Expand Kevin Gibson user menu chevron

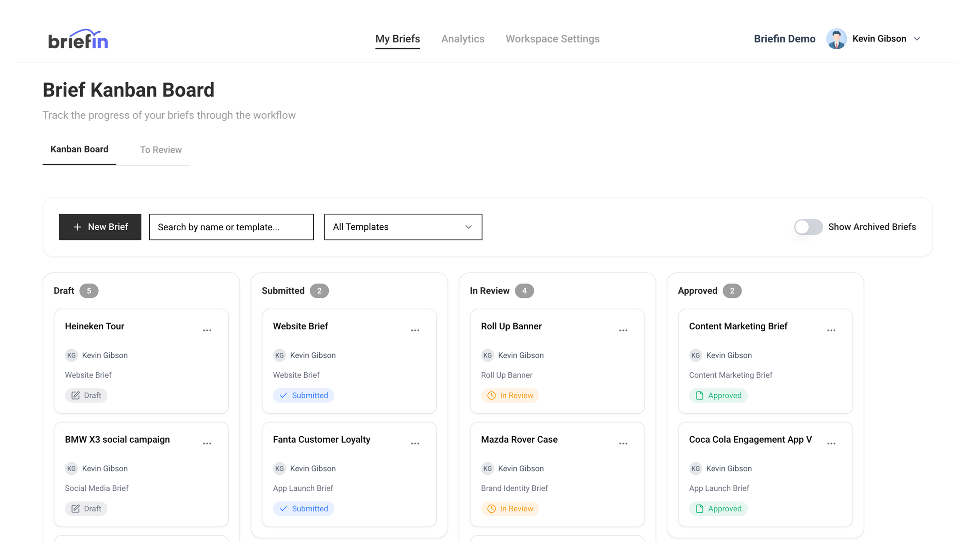917,39
